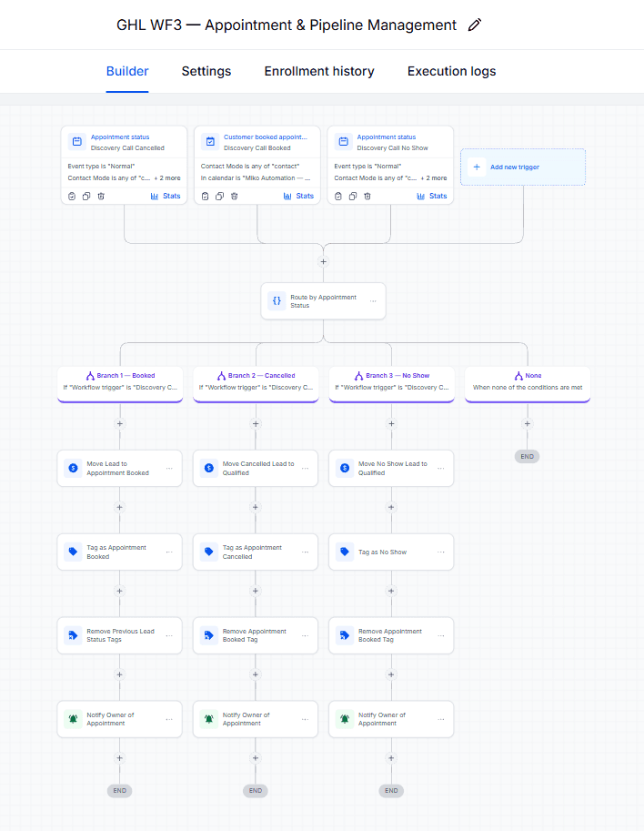Screen dimensions: 644x831
Task: Open Remove Previous Lead Status Tags action
Action: coord(120,635)
